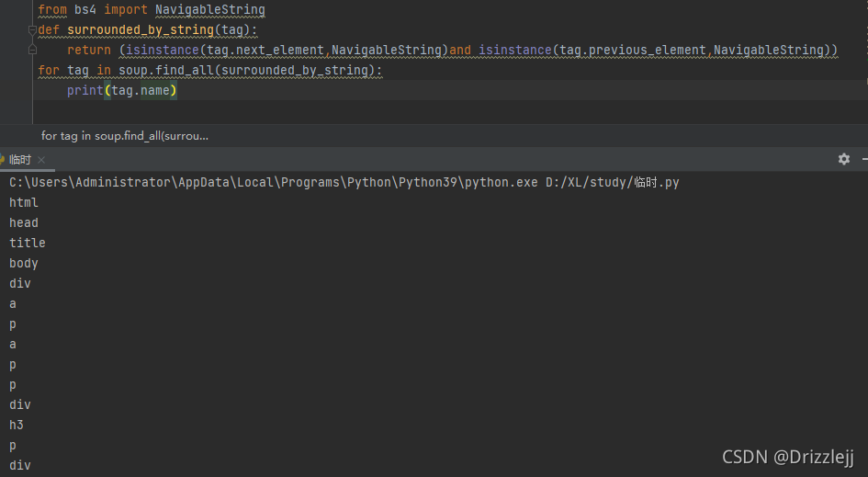This screenshot has width=868, height=477.
Task: Click 'soup.find_all' in the for loop
Action: [x=166, y=71]
